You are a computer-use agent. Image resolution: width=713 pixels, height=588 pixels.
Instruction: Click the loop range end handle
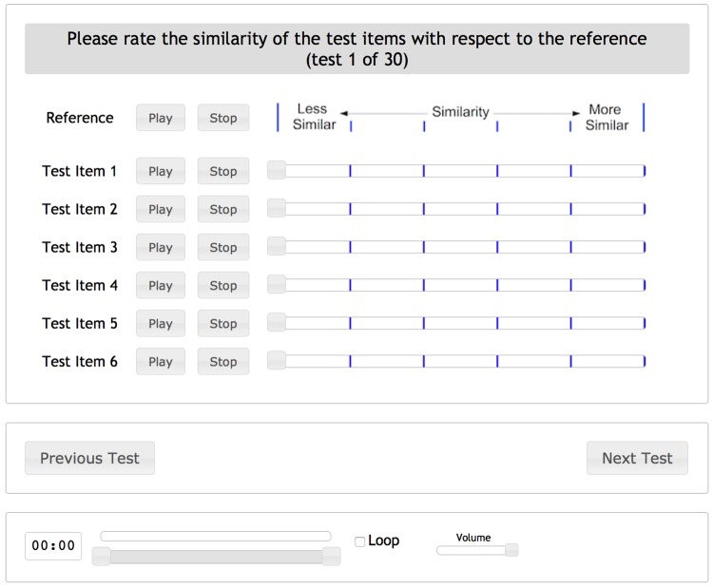tap(332, 557)
